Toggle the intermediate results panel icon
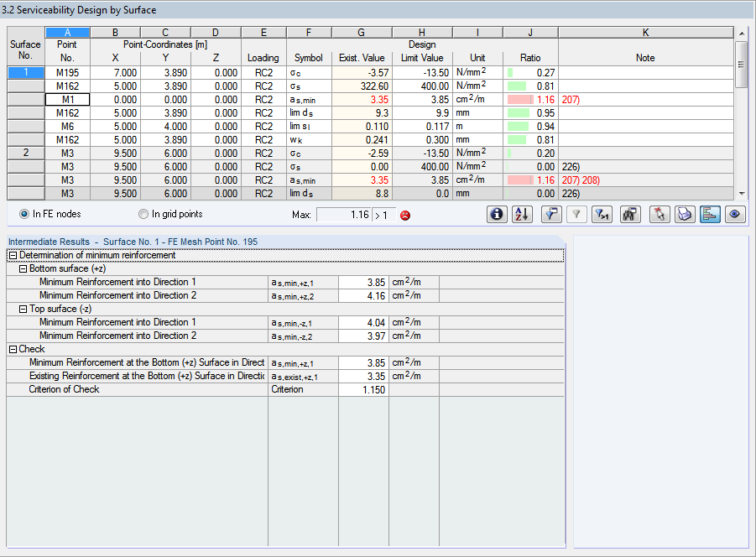This screenshot has height=557, width=756. pos(710,214)
